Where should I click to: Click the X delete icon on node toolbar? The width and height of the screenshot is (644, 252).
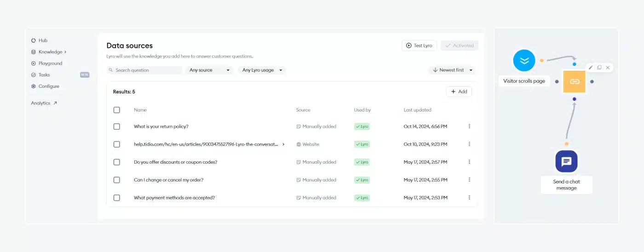coord(608,68)
